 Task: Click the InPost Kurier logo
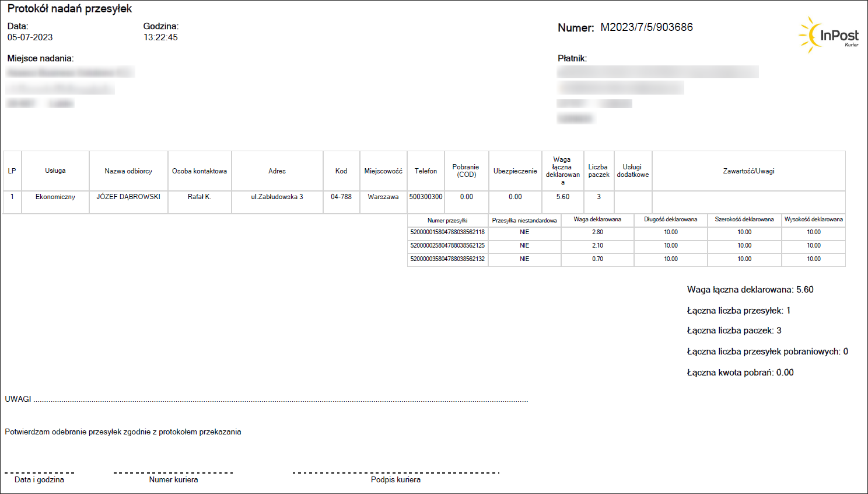[x=828, y=36]
